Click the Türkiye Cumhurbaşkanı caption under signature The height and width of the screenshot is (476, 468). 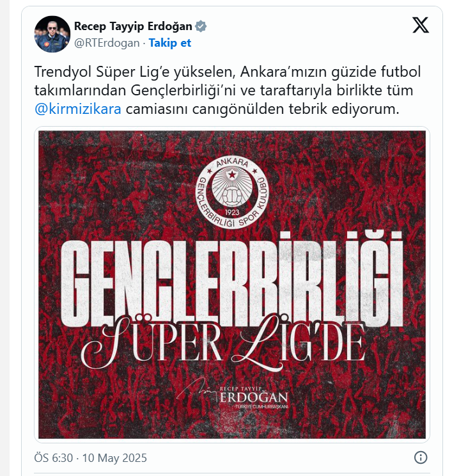(x=261, y=406)
